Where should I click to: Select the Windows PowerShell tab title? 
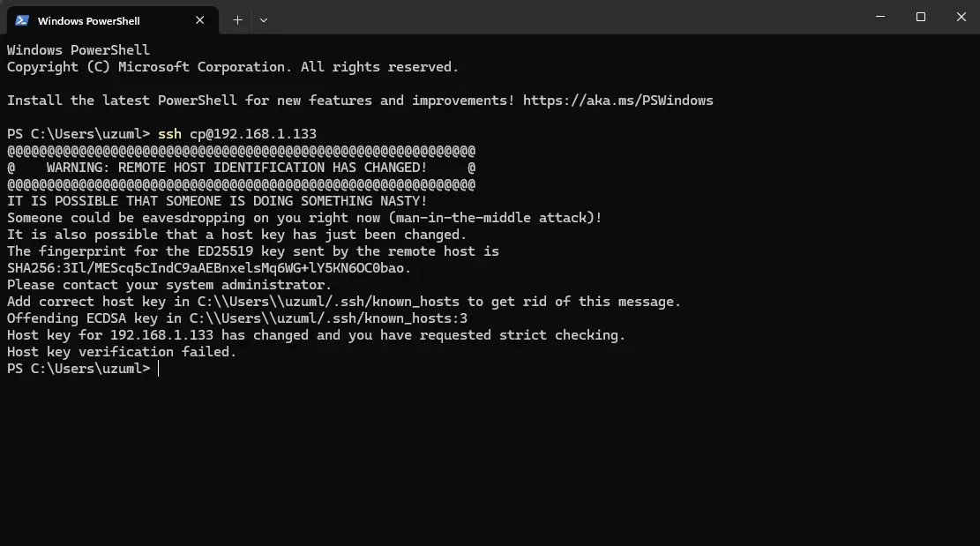(89, 20)
